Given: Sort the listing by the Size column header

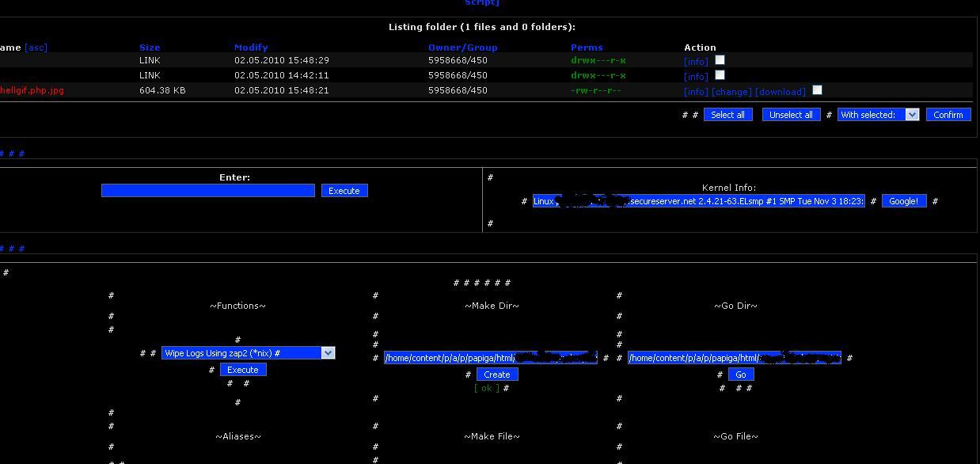Looking at the screenshot, I should [x=150, y=48].
